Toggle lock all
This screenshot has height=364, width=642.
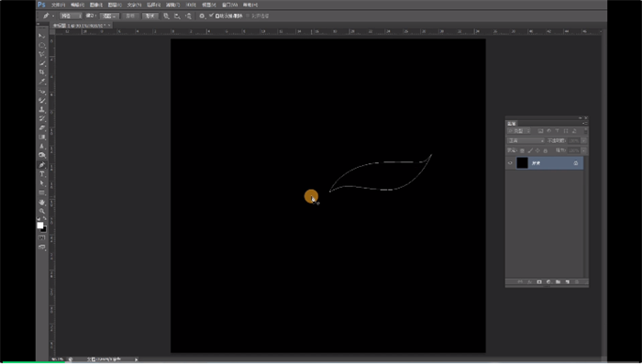pyautogui.click(x=546, y=150)
